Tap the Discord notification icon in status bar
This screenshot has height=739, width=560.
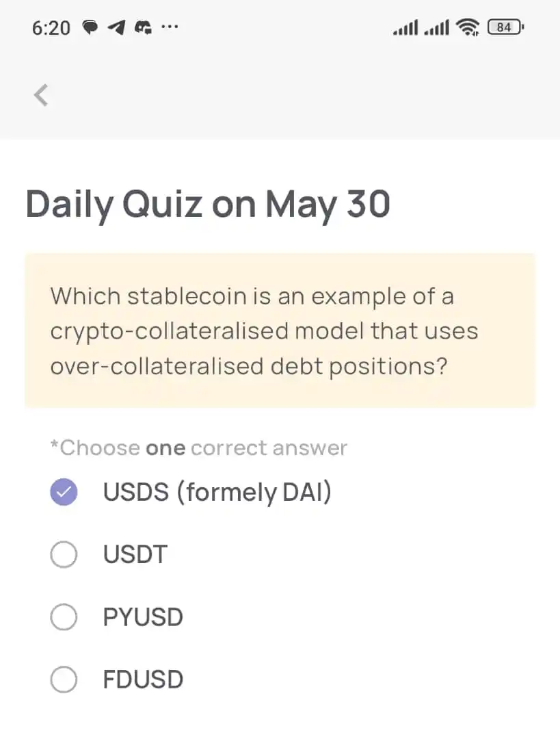tap(144, 28)
